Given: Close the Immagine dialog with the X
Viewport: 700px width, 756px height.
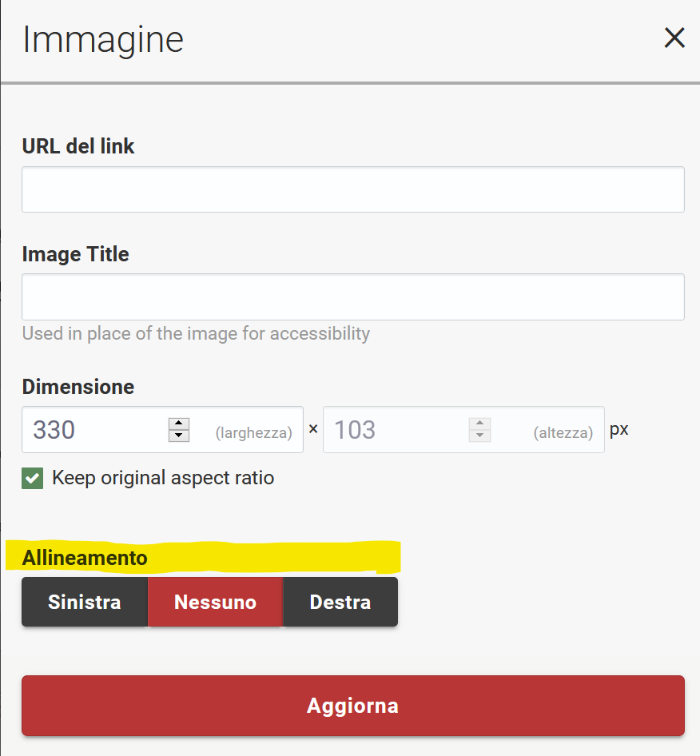Looking at the screenshot, I should (x=674, y=38).
